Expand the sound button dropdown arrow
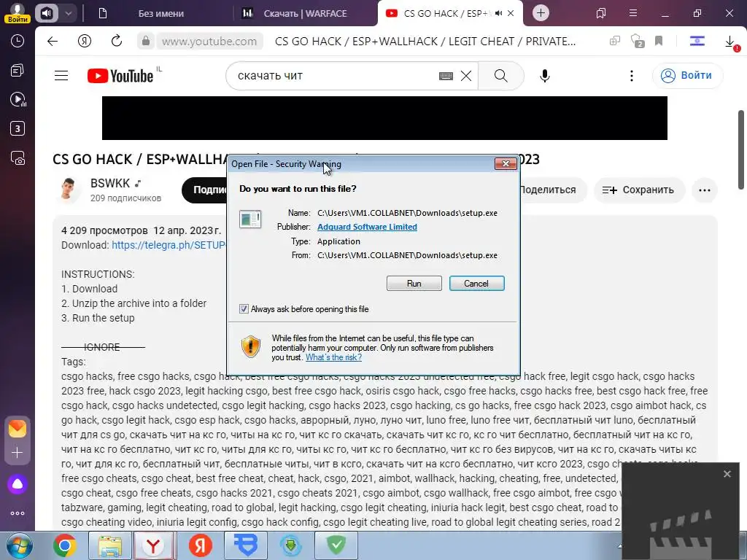The image size is (747, 560). 69,13
